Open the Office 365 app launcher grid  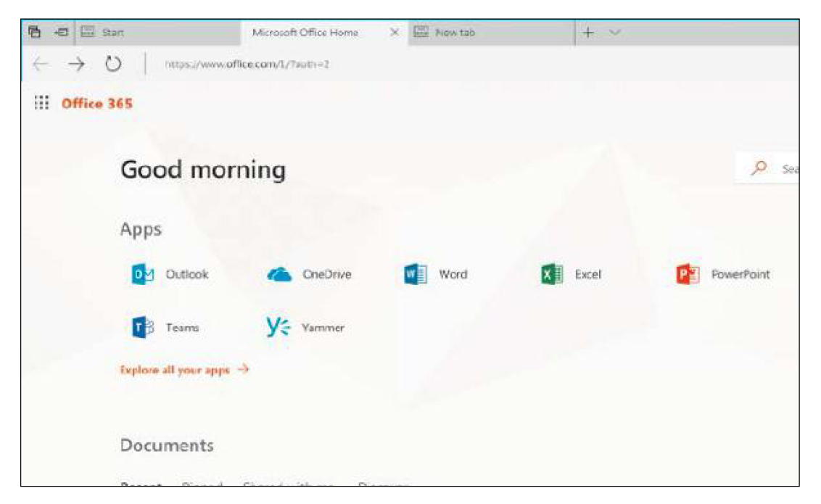click(x=41, y=102)
